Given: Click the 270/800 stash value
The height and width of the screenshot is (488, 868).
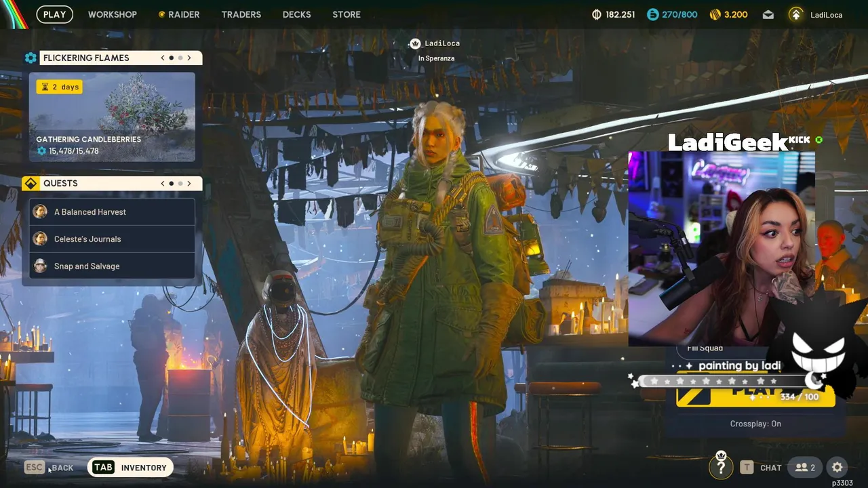Looking at the screenshot, I should pyautogui.click(x=679, y=14).
